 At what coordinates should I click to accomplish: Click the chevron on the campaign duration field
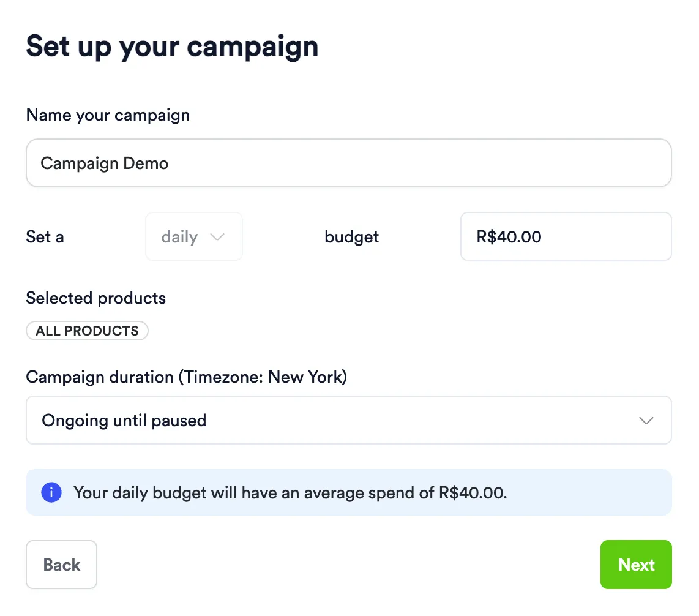(646, 421)
